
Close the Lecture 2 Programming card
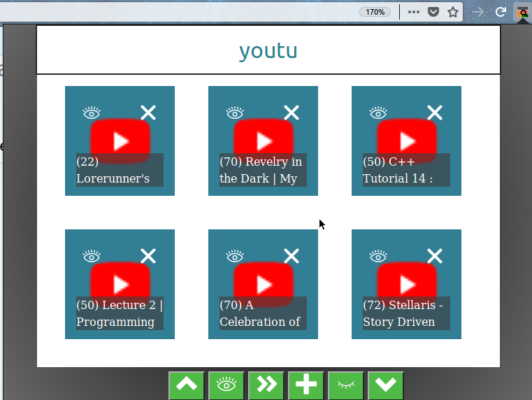pos(148,256)
